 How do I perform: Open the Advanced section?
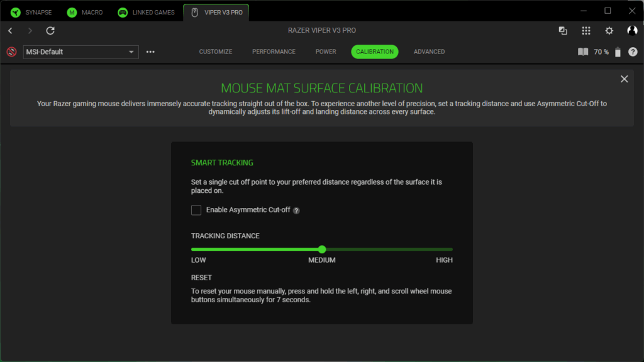pyautogui.click(x=429, y=52)
